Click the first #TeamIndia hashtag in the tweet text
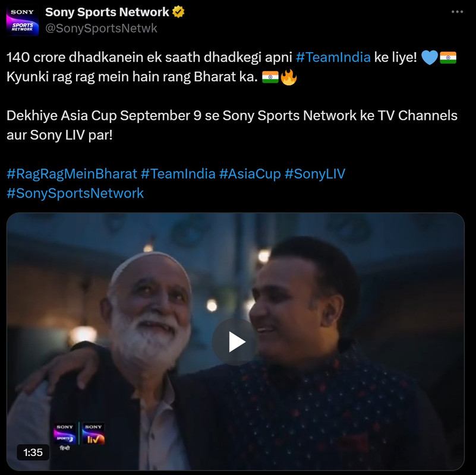This screenshot has height=475, width=476. (x=333, y=57)
